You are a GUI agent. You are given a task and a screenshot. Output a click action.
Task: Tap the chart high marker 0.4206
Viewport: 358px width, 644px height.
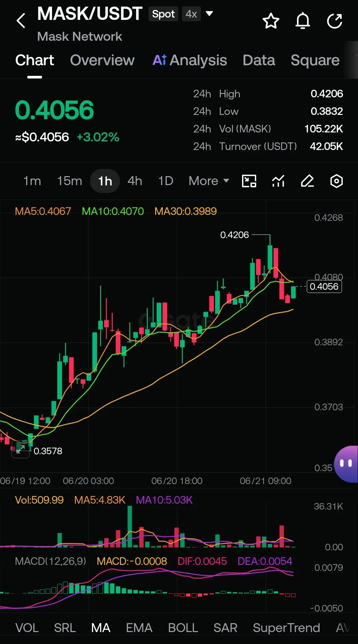pos(234,235)
